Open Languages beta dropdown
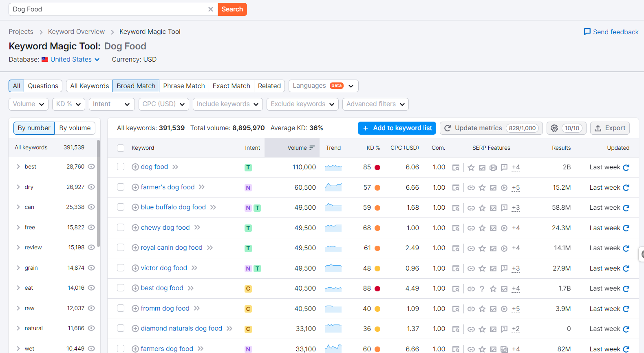Screen dimensions: 644x353 [324, 86]
